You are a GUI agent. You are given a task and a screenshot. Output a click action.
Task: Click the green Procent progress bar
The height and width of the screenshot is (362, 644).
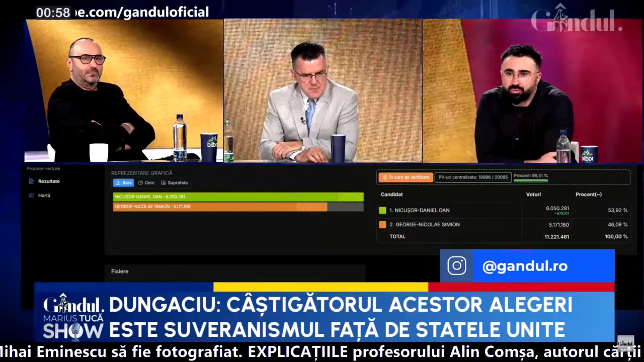coord(530,181)
